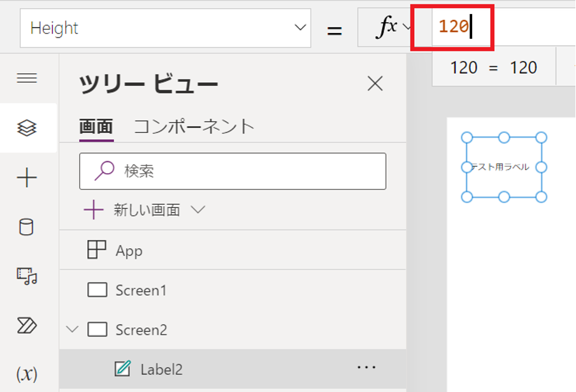Open the Data pane via the database icon

point(27,226)
